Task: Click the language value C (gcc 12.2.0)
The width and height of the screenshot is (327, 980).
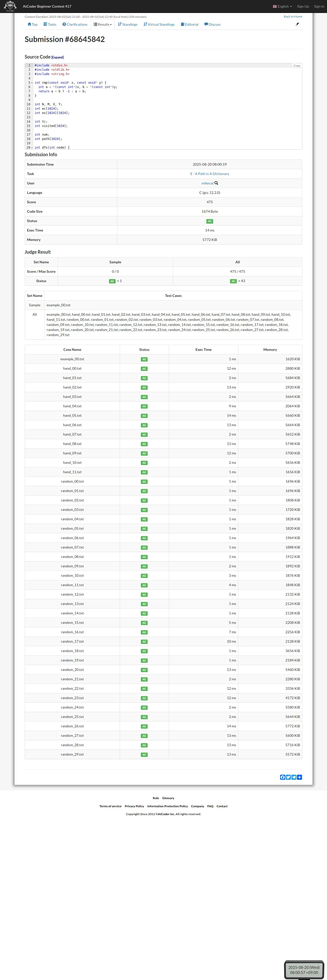Action: (x=210, y=193)
